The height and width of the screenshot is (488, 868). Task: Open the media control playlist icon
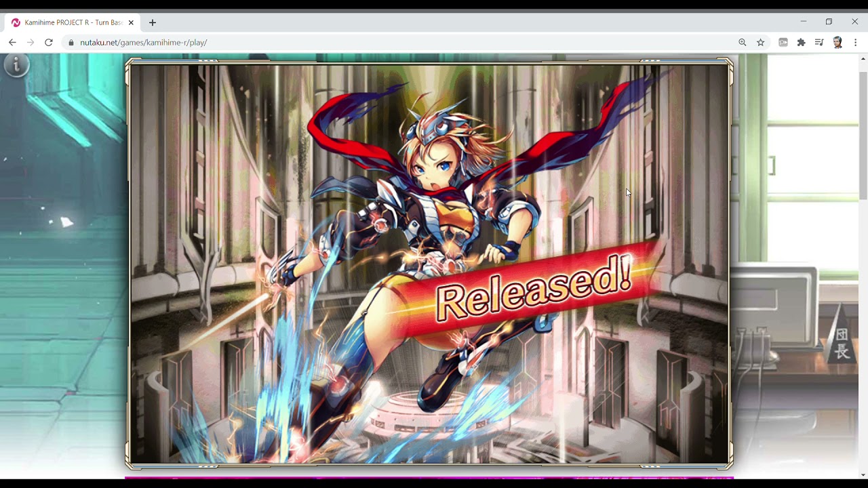(x=819, y=42)
